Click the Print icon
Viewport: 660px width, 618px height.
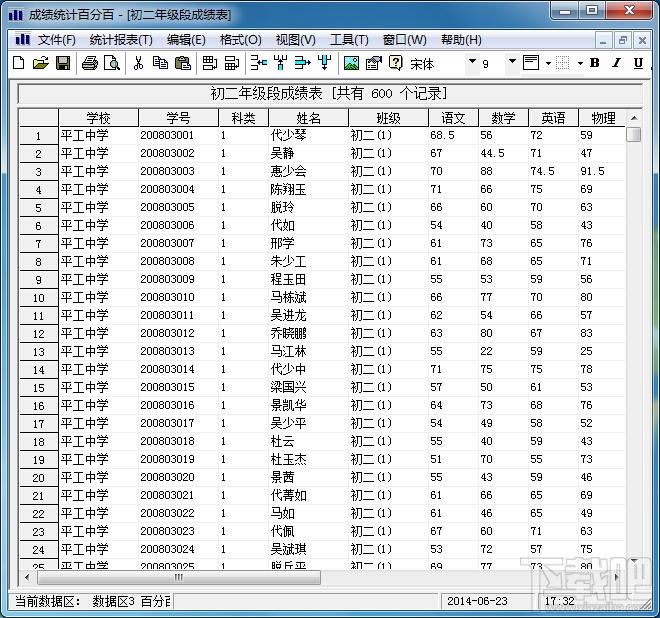[x=90, y=63]
